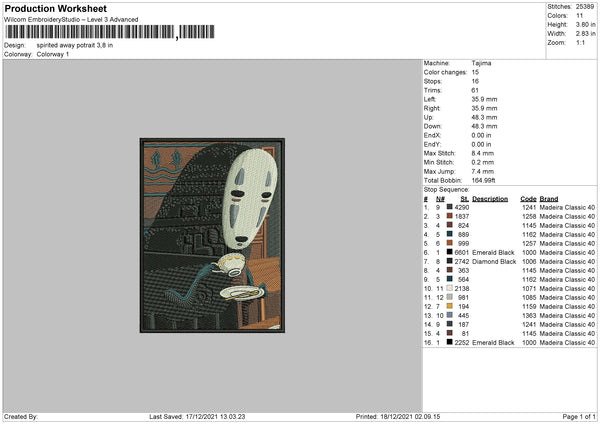Select thread code 1085

[529, 298]
